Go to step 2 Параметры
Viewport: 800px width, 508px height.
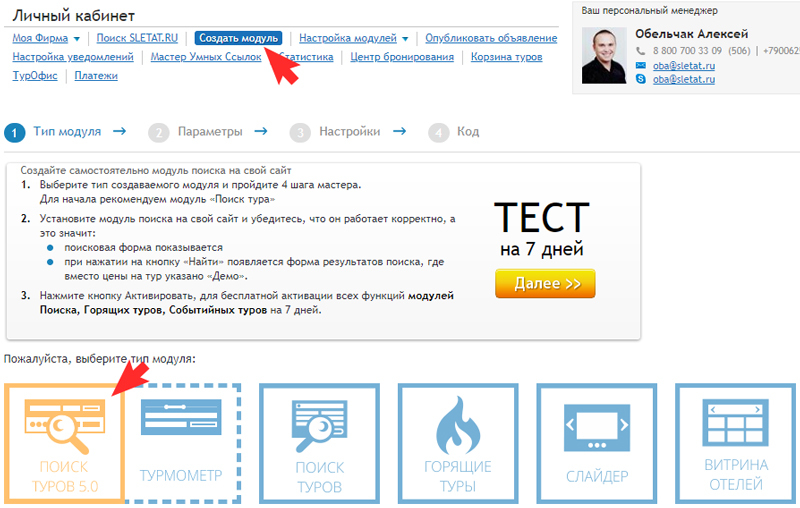196,132
